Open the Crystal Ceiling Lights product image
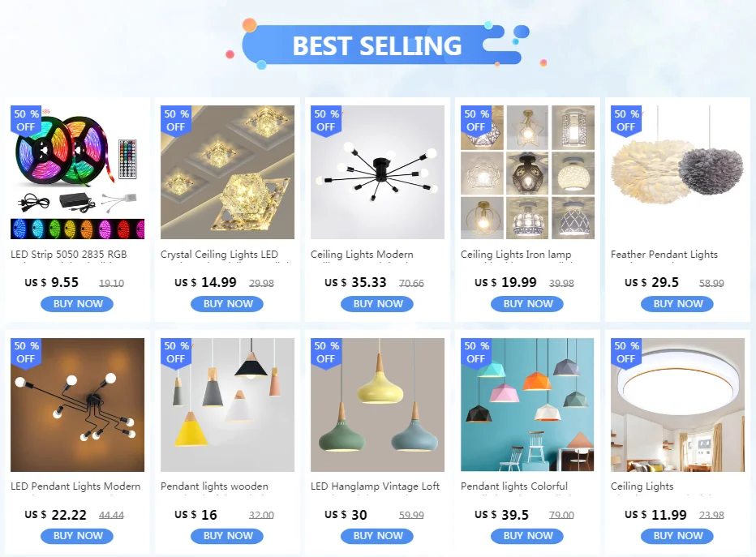Image resolution: width=756 pixels, height=557 pixels. (227, 172)
